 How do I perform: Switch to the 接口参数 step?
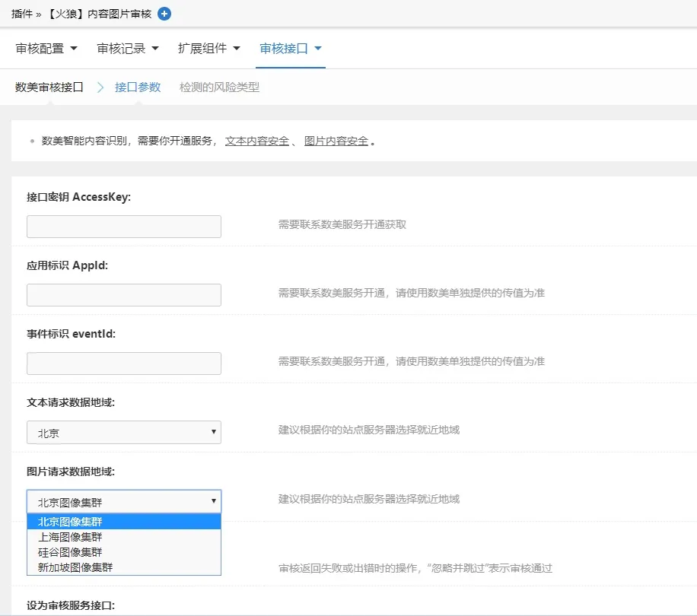pos(137,87)
